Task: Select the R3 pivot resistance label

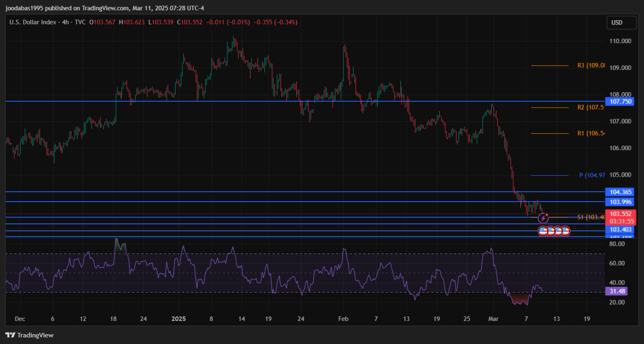Action: tap(591, 66)
